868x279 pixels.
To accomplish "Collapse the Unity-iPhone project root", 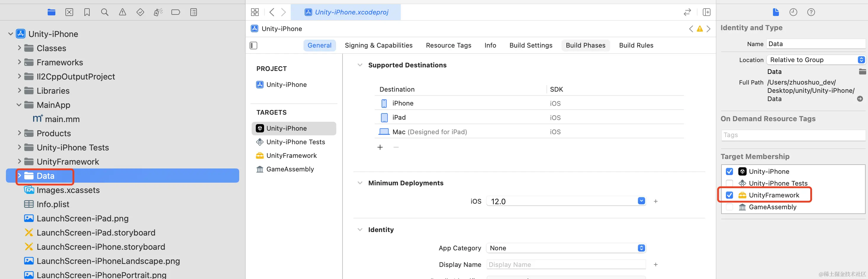I will pyautogui.click(x=10, y=34).
